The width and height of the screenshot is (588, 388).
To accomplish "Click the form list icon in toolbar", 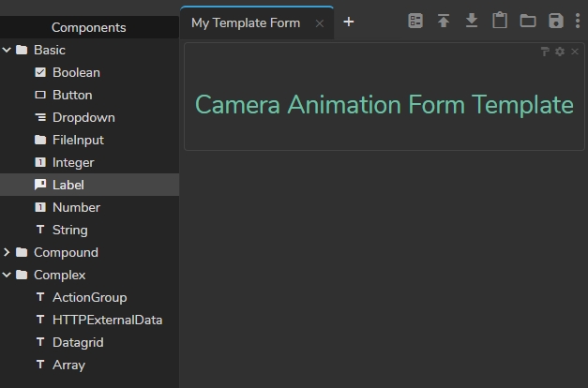I will pos(415,21).
